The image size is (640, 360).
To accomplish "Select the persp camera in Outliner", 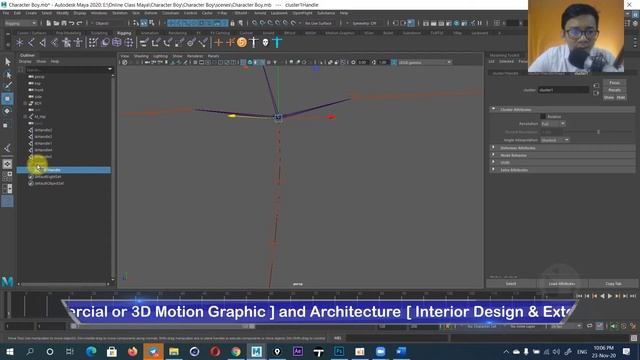I will (39, 76).
